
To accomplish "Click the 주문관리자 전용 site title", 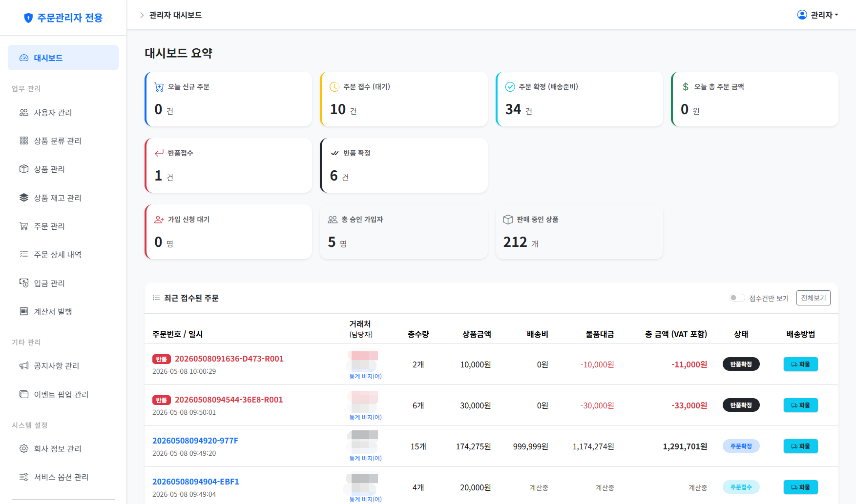I will pos(70,18).
